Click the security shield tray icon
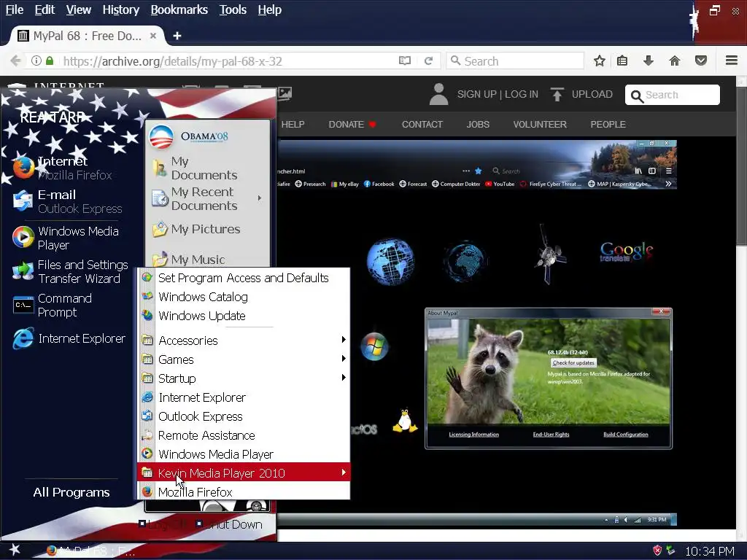The image size is (747, 560). [657, 551]
